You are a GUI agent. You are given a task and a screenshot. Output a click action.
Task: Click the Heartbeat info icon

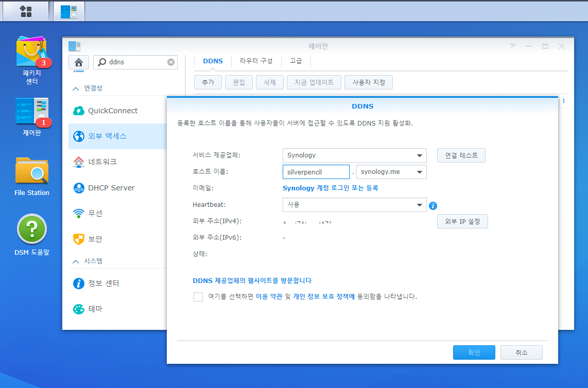coord(433,205)
